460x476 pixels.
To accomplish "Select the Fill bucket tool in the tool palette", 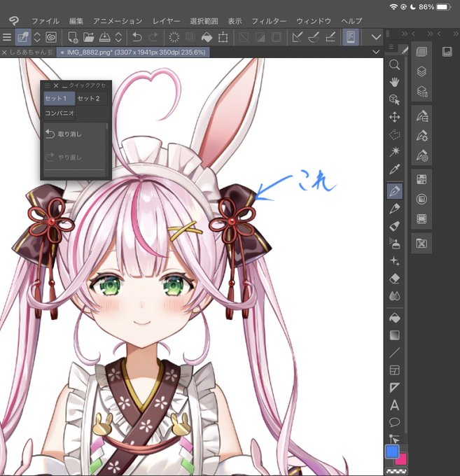I will click(394, 318).
